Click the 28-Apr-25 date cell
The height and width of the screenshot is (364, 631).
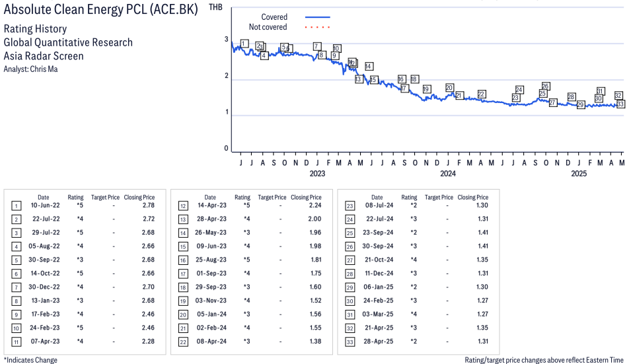[x=379, y=342]
